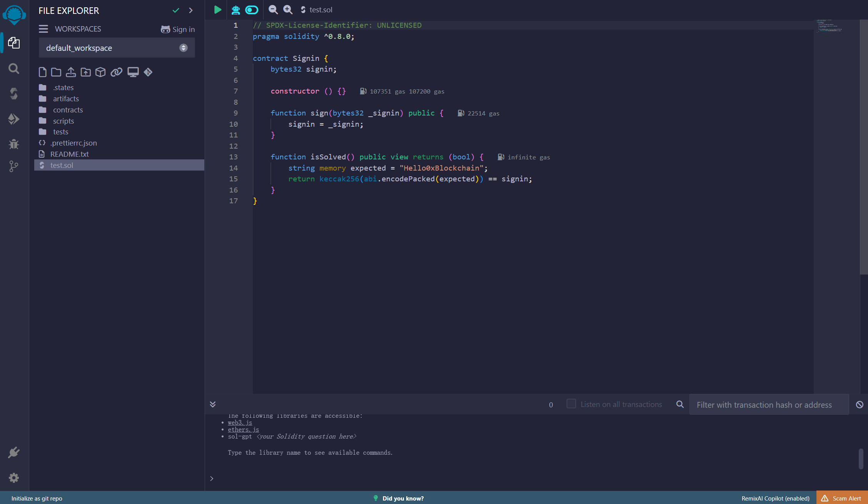Expand the scripts folder
This screenshot has height=504, width=868.
pyautogui.click(x=63, y=121)
